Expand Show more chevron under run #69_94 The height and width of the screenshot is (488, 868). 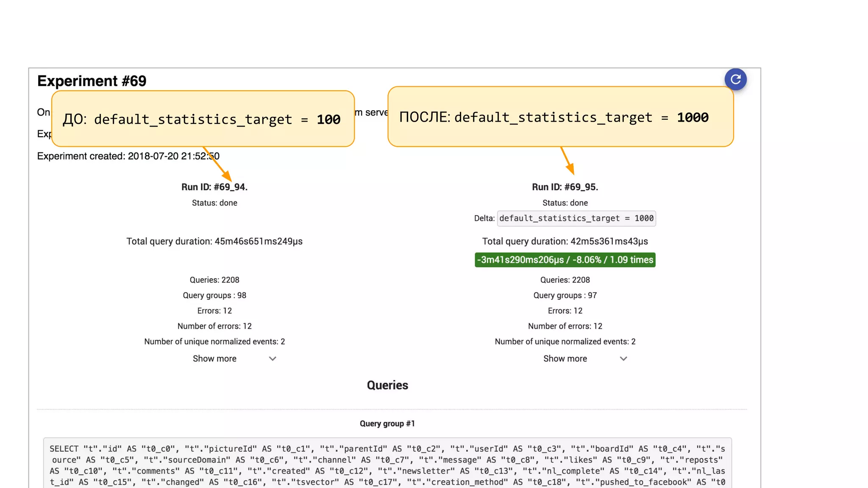[x=273, y=359]
